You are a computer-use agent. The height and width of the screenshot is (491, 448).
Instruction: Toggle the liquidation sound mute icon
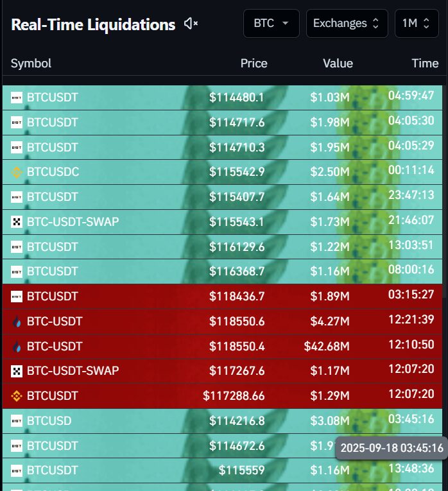(191, 24)
